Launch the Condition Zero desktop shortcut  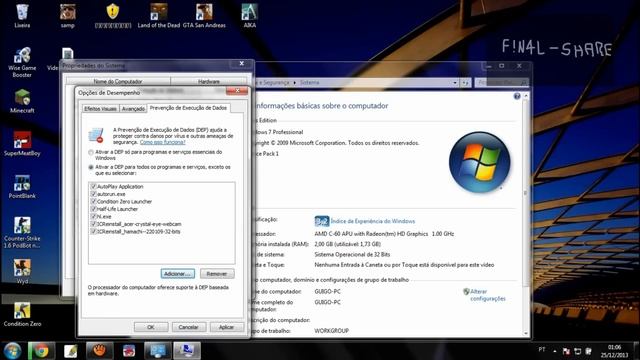tap(22, 314)
